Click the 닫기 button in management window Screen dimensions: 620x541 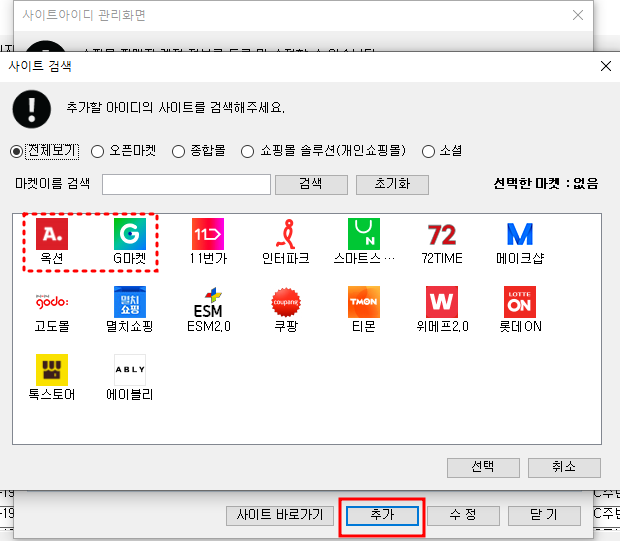[x=544, y=516]
